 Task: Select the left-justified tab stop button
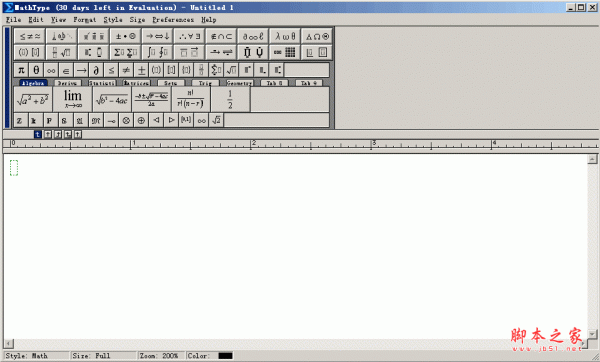(38, 134)
